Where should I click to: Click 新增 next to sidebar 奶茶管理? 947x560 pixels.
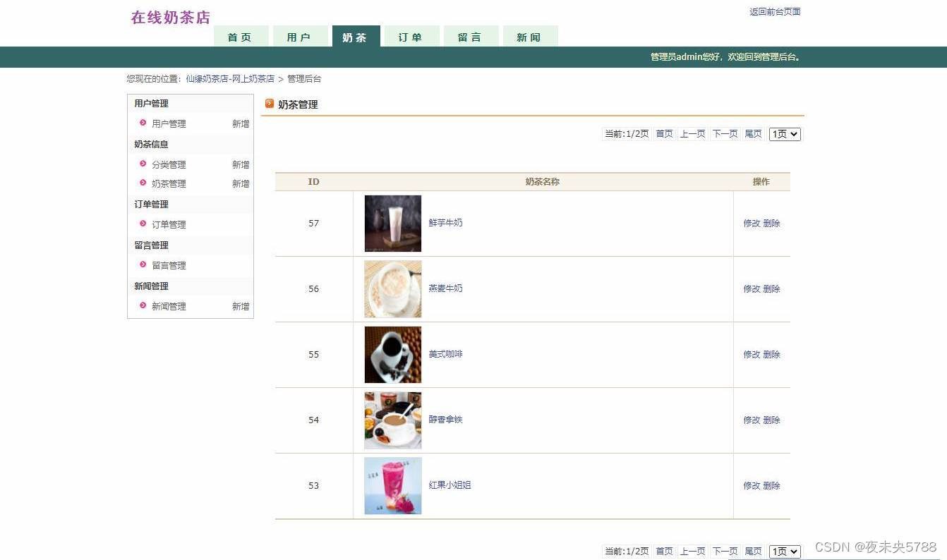[x=241, y=183]
